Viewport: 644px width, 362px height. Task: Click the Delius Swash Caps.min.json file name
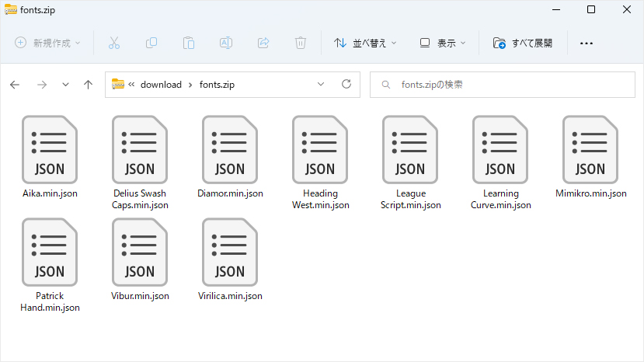[140, 200]
